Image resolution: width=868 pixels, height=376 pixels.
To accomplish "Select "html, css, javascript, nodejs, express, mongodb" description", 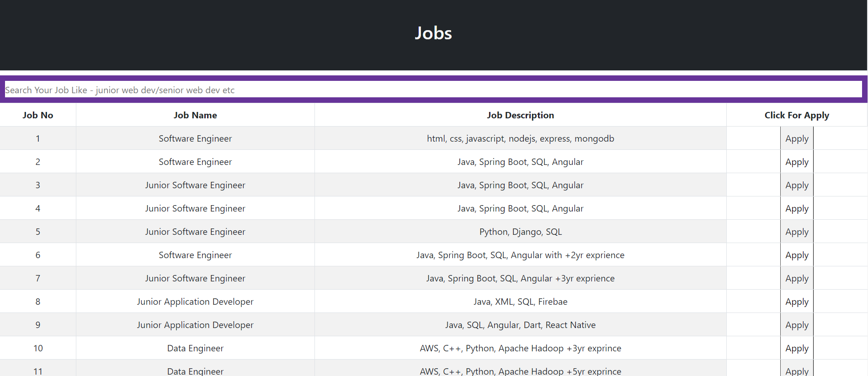I will coord(520,138).
